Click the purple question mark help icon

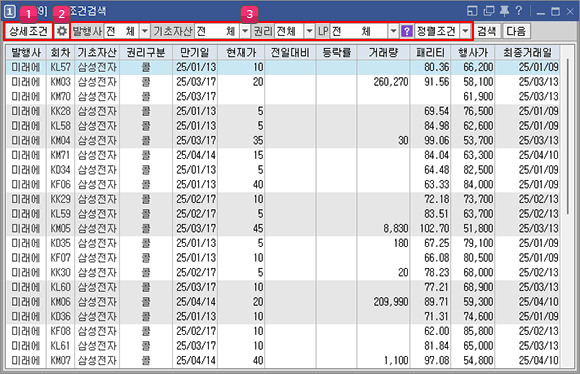(x=407, y=31)
